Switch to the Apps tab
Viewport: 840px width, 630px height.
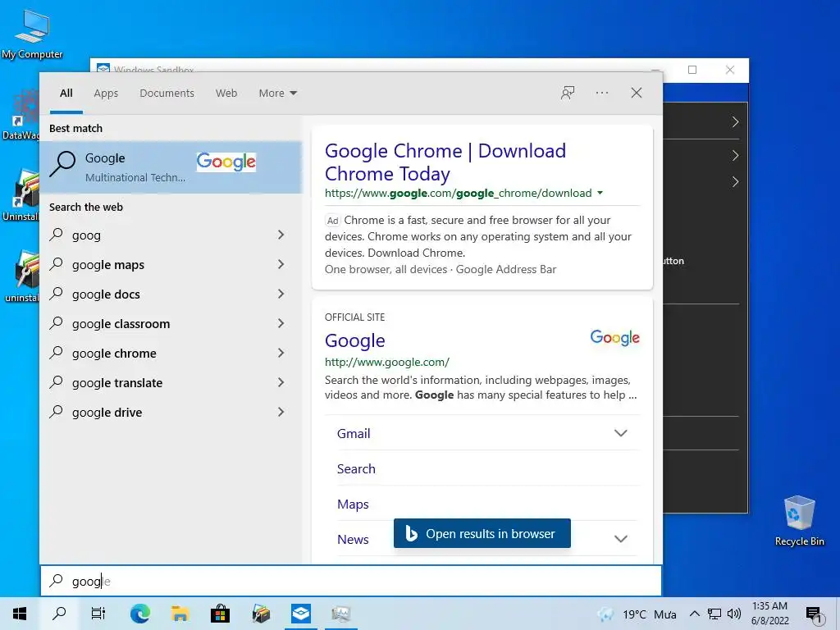(x=106, y=94)
